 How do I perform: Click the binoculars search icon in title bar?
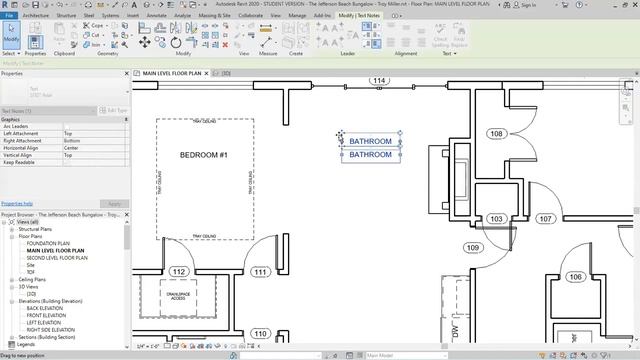coord(507,5)
